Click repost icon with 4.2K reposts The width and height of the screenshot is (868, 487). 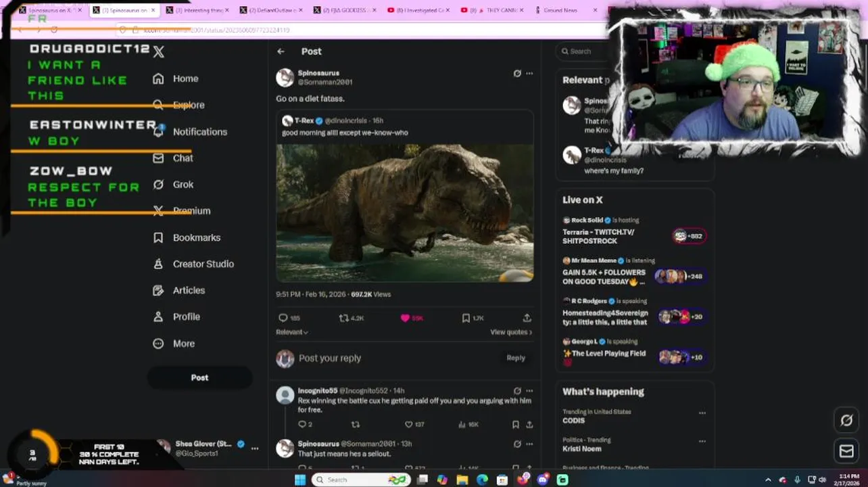click(351, 318)
